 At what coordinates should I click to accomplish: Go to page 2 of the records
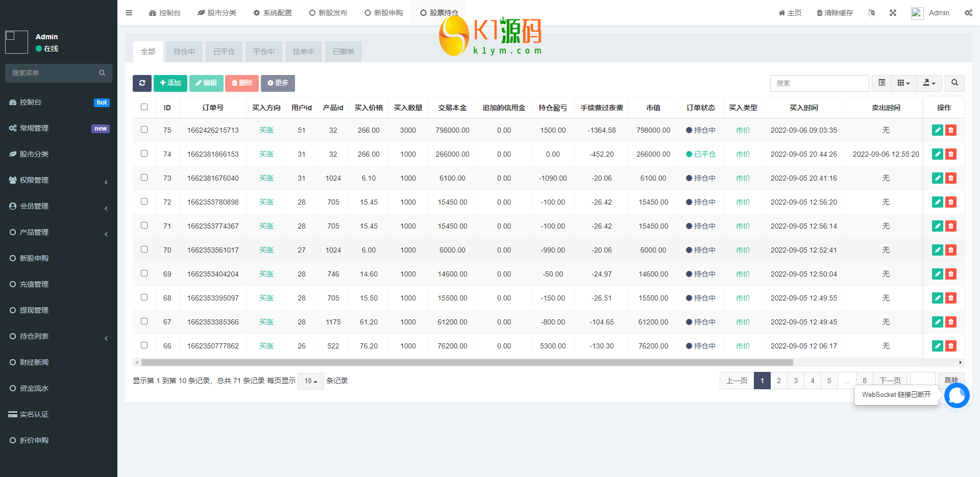pyautogui.click(x=778, y=381)
